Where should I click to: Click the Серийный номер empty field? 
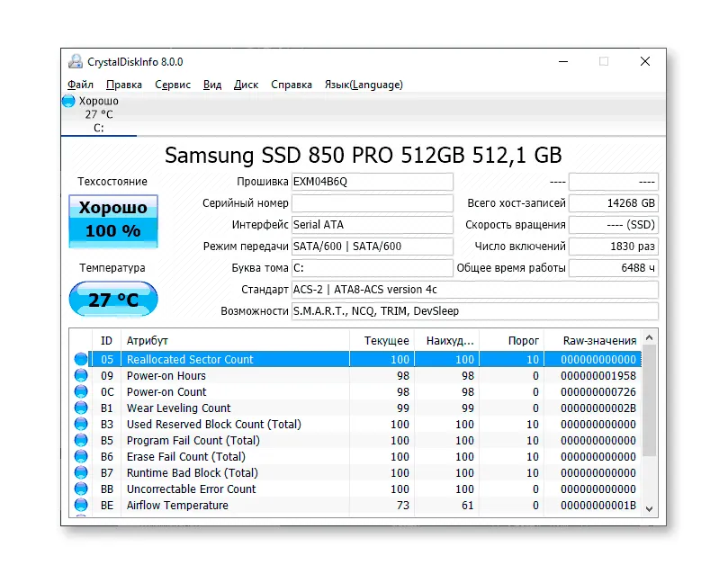point(372,203)
